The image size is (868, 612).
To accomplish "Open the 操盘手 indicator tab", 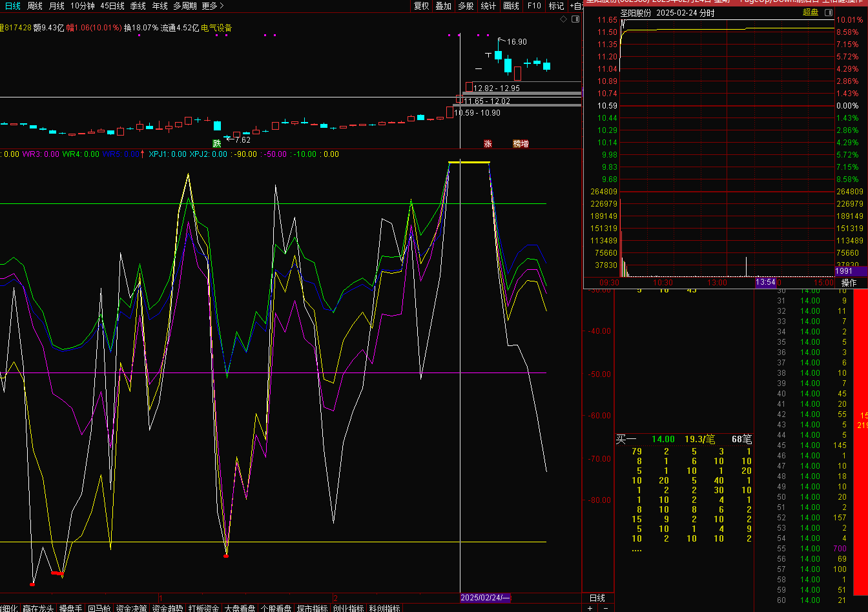I will click(71, 608).
